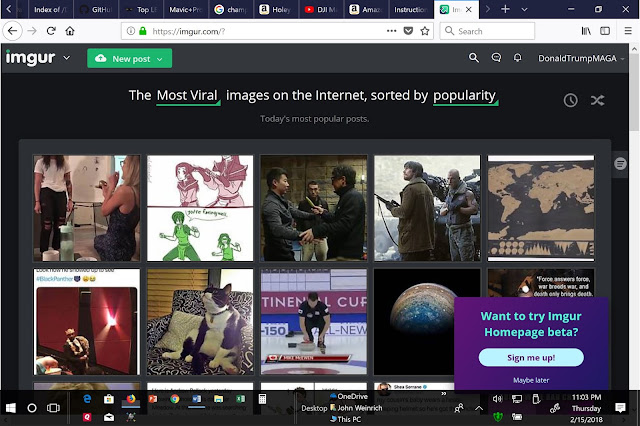
Task: Open the Continental Cup curling thumbnail
Action: coord(313,322)
